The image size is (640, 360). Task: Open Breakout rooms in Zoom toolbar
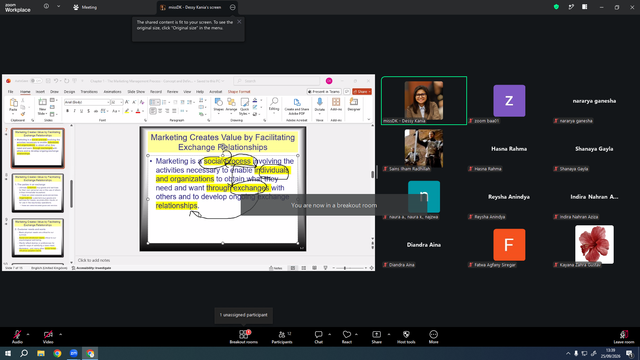[243, 337]
